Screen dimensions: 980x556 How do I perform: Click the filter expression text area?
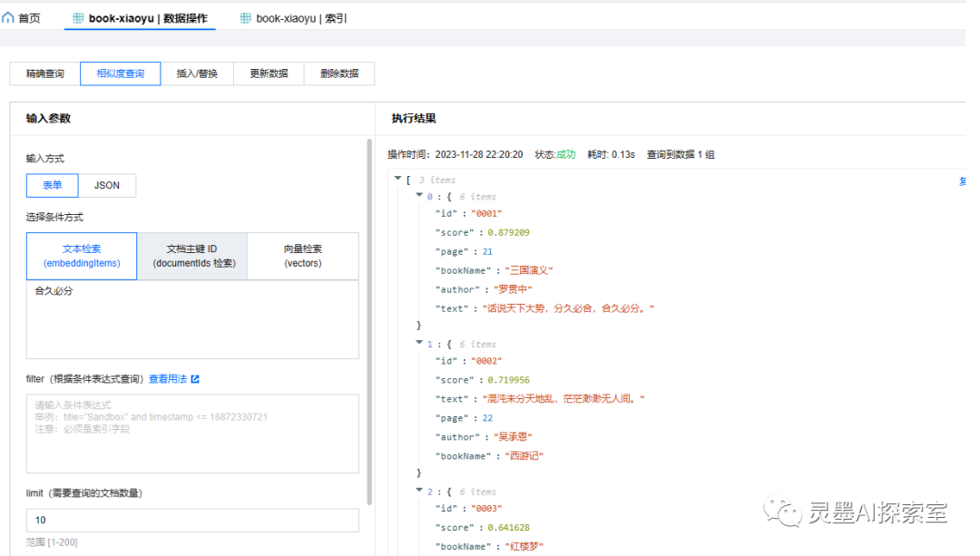[192, 434]
